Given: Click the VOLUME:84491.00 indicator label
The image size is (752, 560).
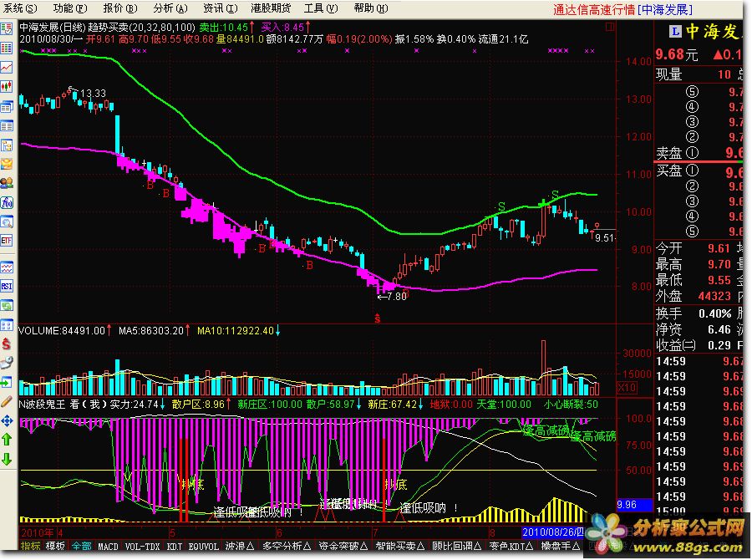Looking at the screenshot, I should pyautogui.click(x=62, y=331).
